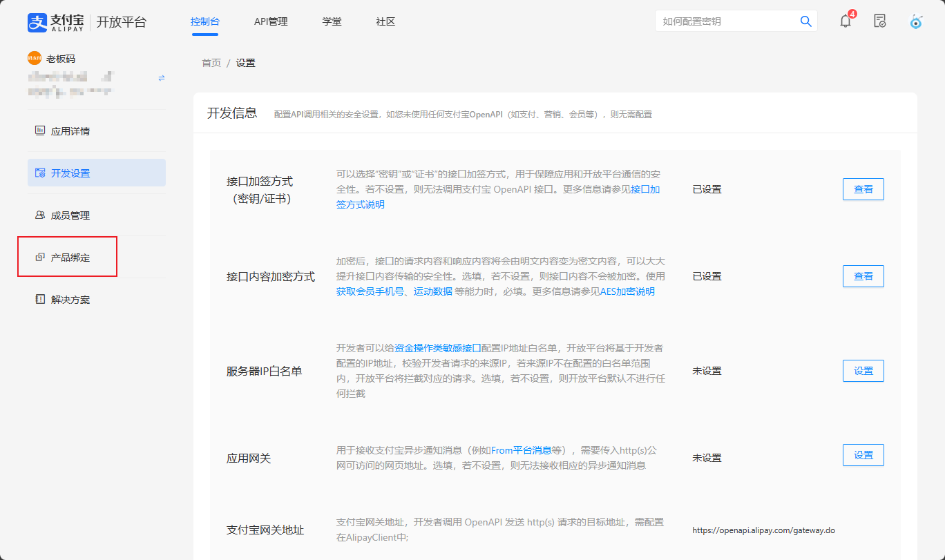This screenshot has height=560, width=945.
Task: Switch to the 学堂 tab
Action: pos(332,21)
